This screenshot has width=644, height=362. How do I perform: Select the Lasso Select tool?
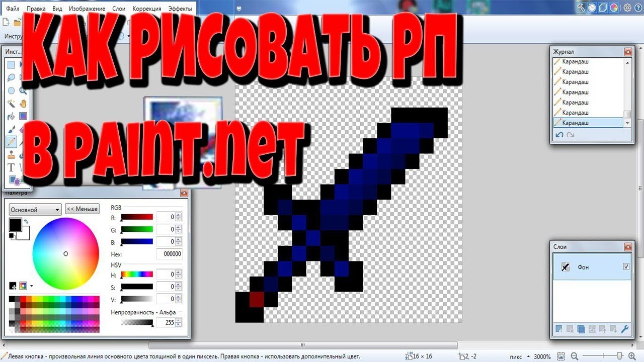click(11, 77)
